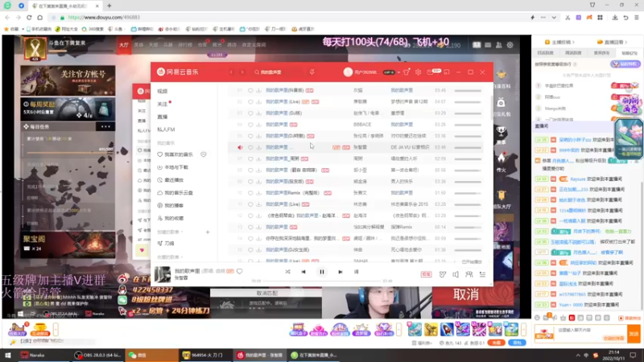
Task: Click the search box in NetEase Music
Action: pos(277,72)
